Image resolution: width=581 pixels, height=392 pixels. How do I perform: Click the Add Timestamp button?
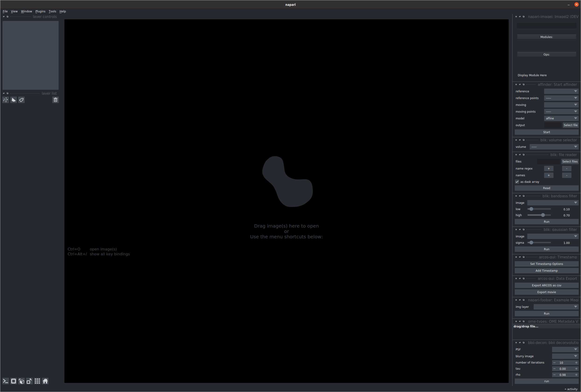click(x=546, y=271)
